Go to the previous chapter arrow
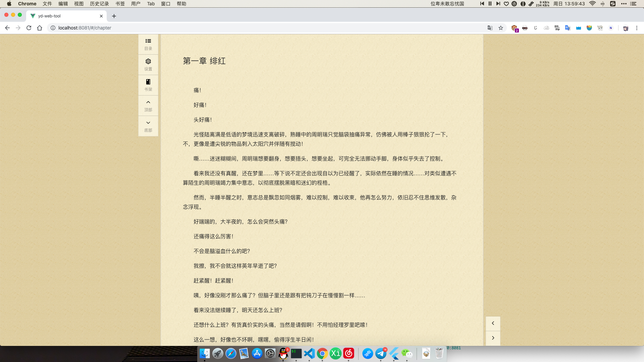This screenshot has height=362, width=644. [x=493, y=323]
